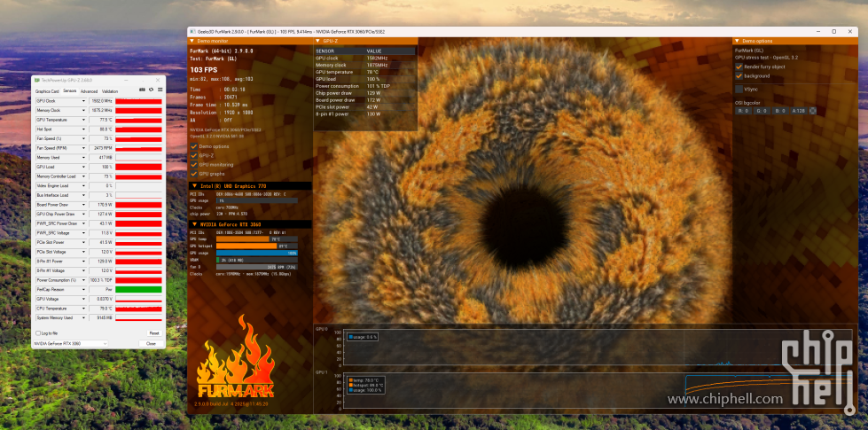Click the NVIDIA GPU temp bar
This screenshot has width=868, height=430.
coord(257,239)
